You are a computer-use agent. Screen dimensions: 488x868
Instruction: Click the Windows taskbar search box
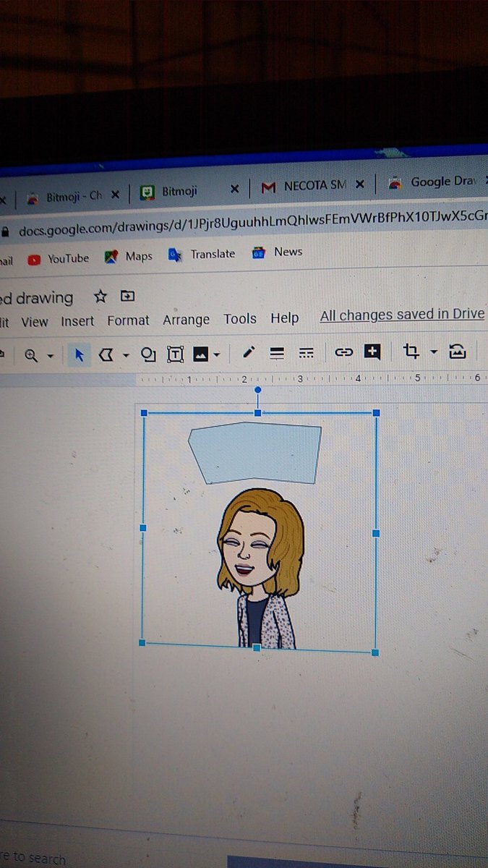click(33, 858)
